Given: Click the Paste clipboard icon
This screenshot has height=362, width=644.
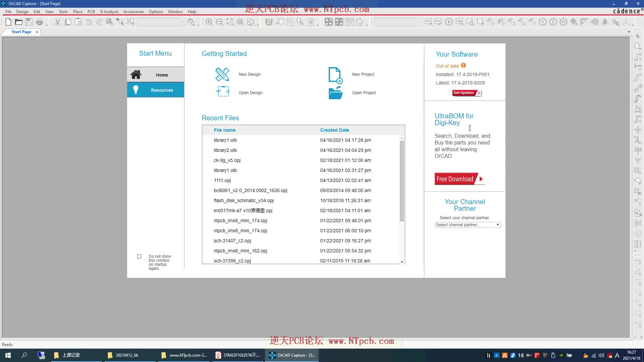Looking at the screenshot, I should coord(78,22).
